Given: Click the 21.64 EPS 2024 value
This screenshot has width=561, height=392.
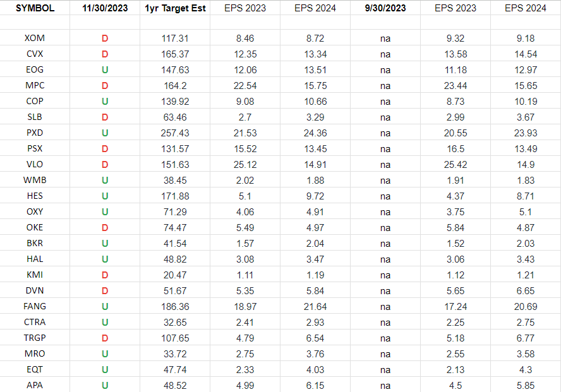Looking at the screenshot, I should [315, 306].
